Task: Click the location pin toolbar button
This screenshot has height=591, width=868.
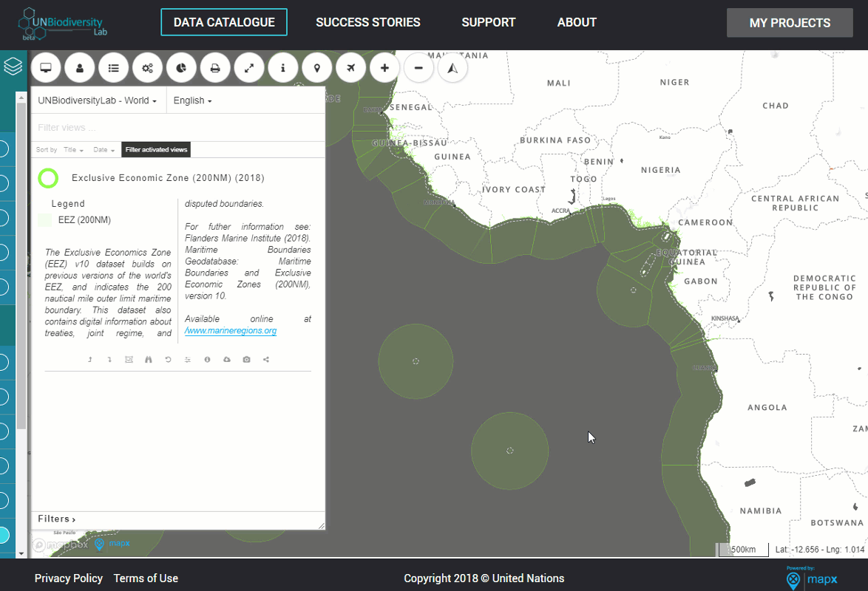Action: pos(316,68)
